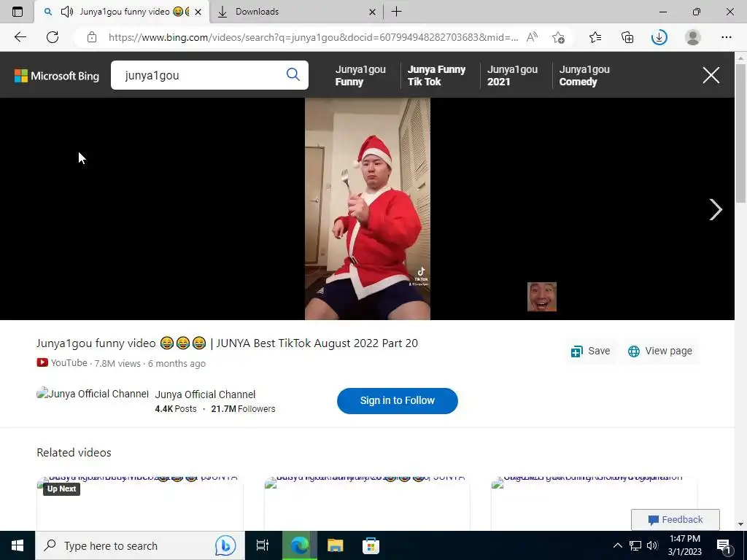This screenshot has height=560, width=747.
Task: Open volume control tray icon
Action: [653, 545]
